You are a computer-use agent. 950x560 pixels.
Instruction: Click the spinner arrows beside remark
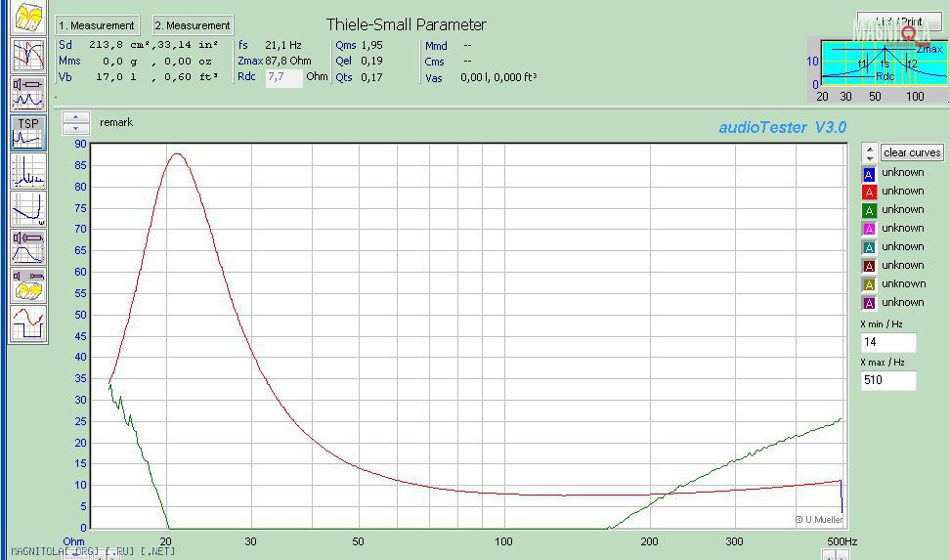point(76,123)
